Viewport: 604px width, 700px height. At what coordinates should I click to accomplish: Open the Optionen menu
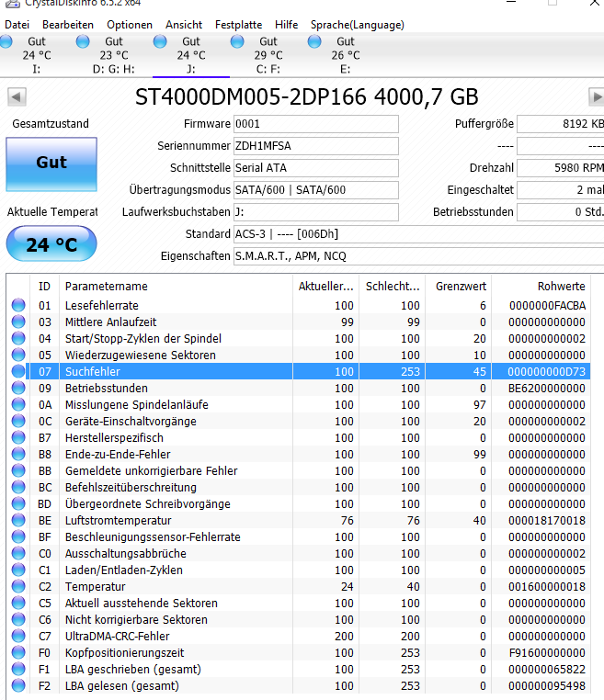point(130,25)
